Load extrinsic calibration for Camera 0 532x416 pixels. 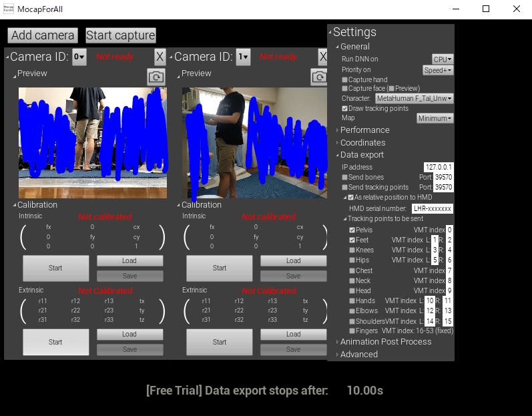click(x=129, y=335)
